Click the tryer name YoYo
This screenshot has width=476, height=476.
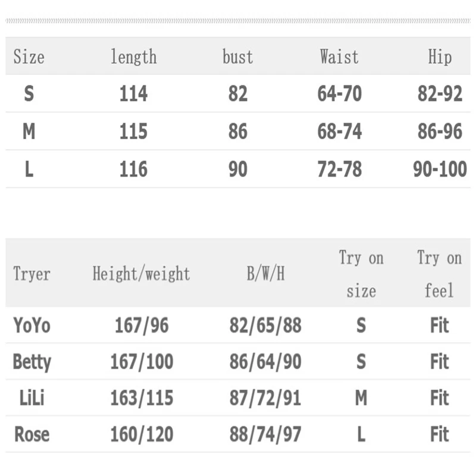tap(32, 325)
